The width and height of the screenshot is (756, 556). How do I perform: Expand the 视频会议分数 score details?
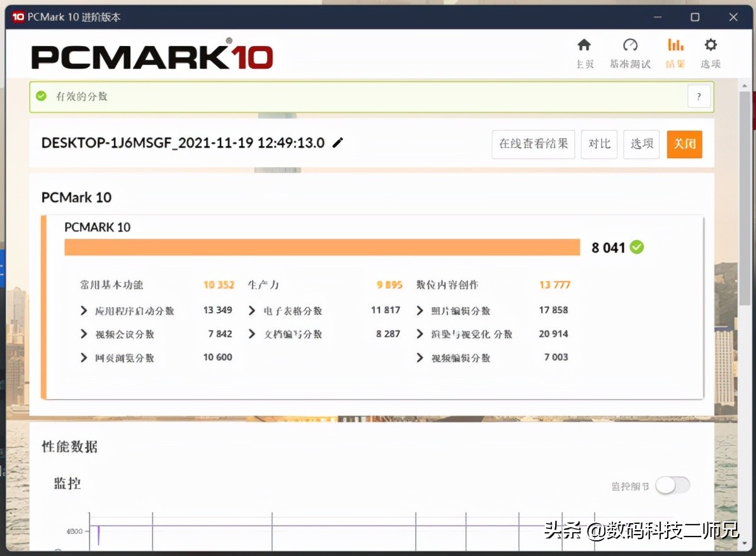click(84, 334)
